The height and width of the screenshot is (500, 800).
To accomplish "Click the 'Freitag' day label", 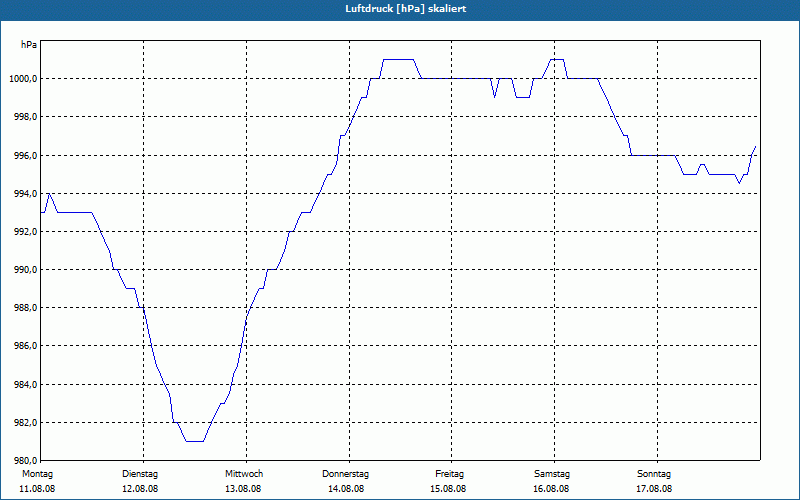I will 449,474.
